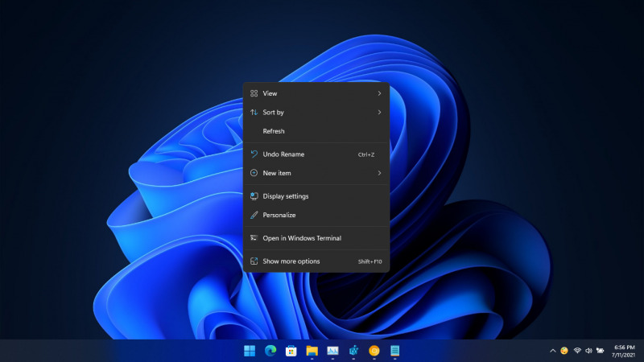This screenshot has height=362, width=644.
Task: Choose Personalize in the context menu
Action: pos(316,215)
